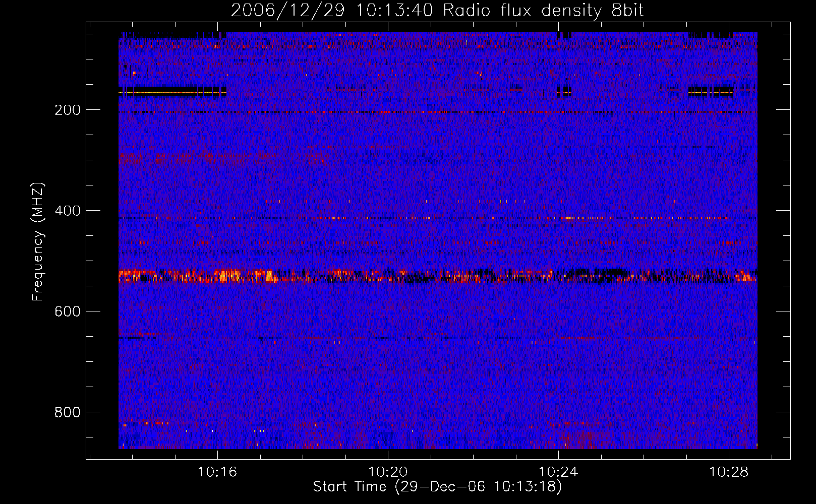Click the 10:28 time tick label
The image size is (816, 504).
[729, 472]
